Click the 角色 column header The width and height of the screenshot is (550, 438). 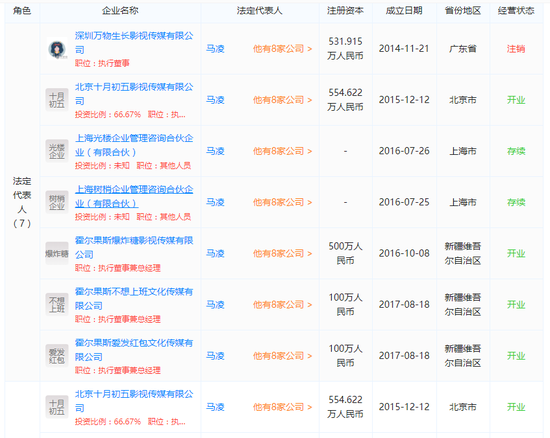point(22,11)
